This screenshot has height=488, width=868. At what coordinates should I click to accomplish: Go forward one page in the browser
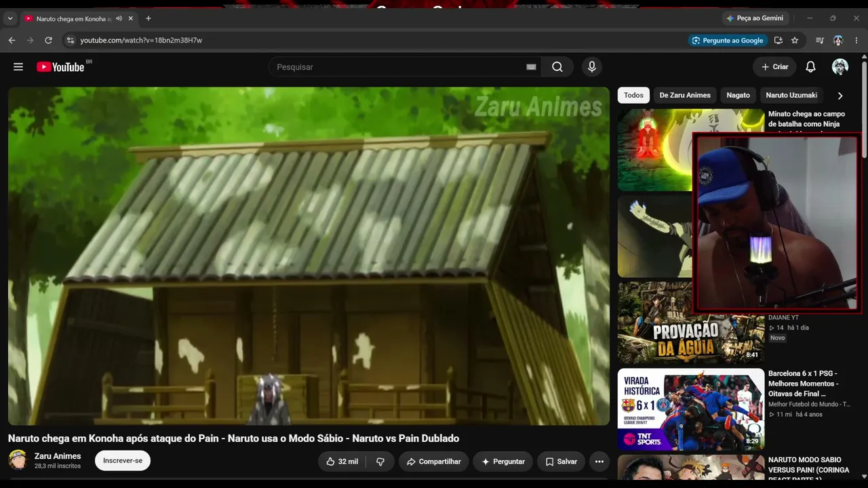(x=30, y=41)
